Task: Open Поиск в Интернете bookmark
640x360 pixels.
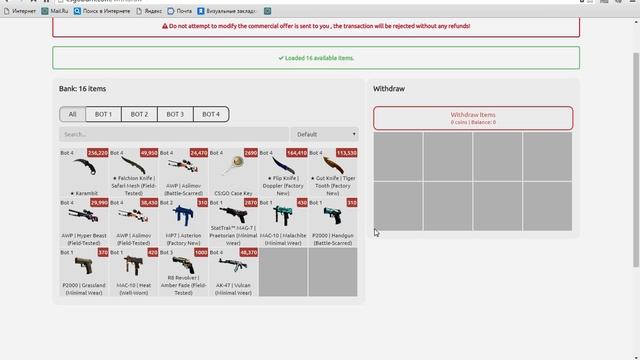Action: tap(102, 11)
